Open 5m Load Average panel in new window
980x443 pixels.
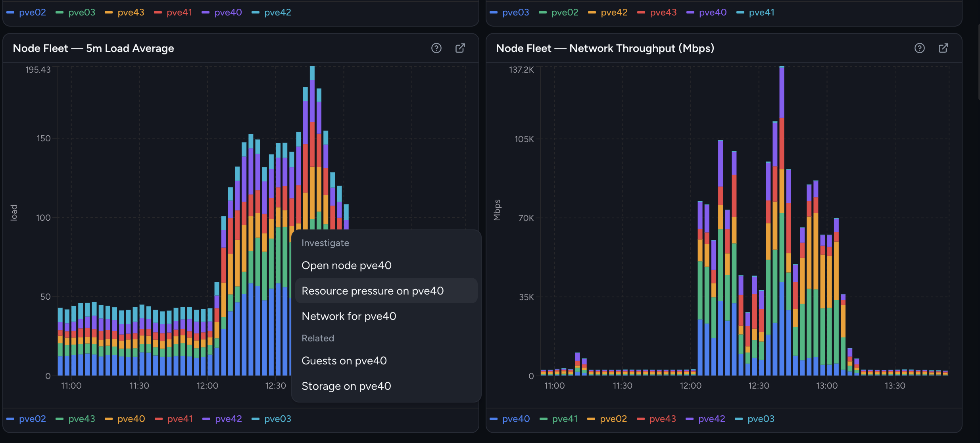point(460,48)
